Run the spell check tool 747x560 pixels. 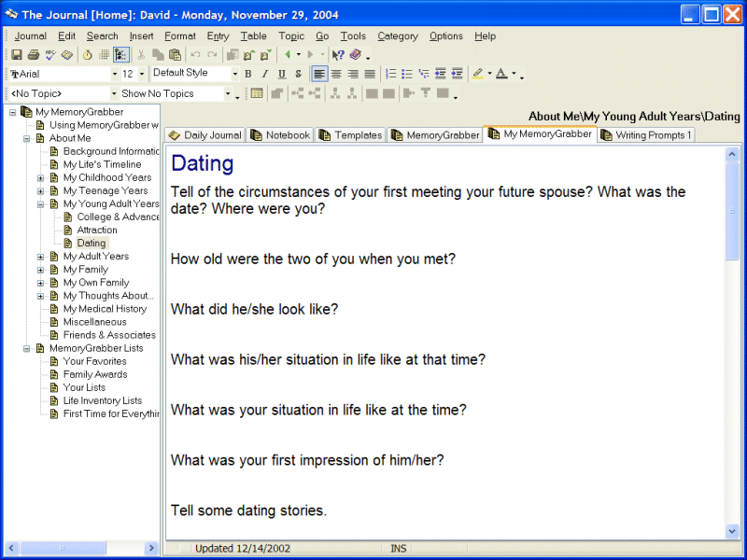pyautogui.click(x=50, y=55)
